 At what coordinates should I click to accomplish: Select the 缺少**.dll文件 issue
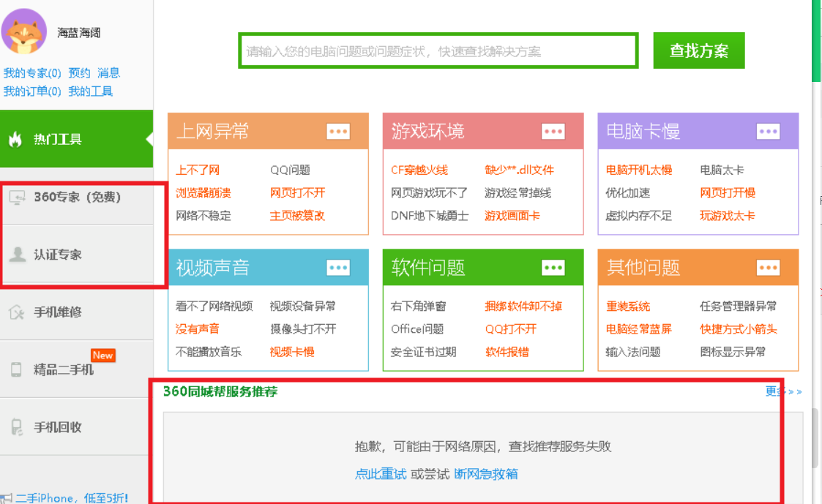[519, 170]
